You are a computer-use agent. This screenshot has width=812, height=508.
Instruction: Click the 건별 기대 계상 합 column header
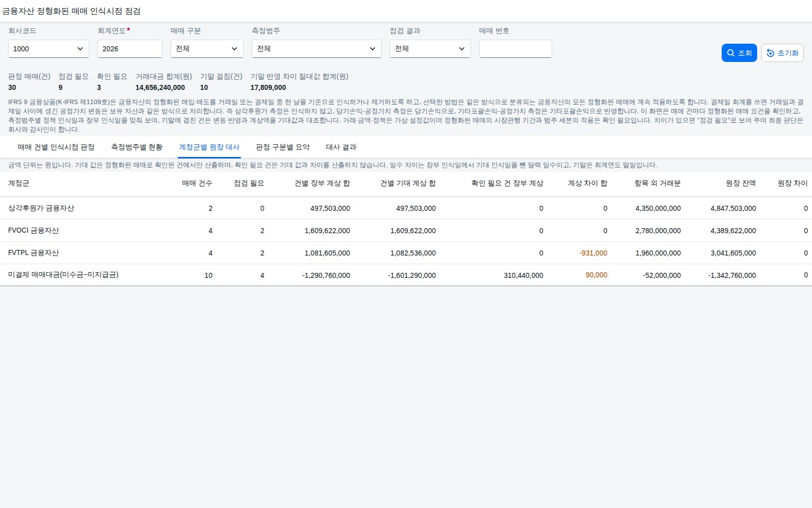408,183
